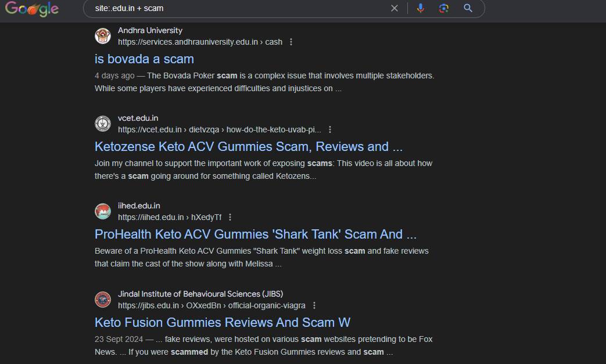Open the 'is bovada a scam' result

click(144, 59)
